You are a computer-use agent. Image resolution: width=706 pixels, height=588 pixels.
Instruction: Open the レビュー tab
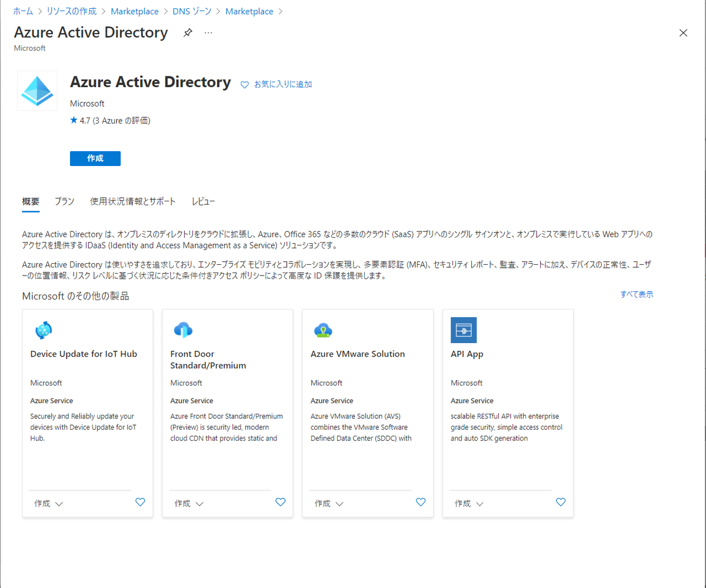(x=203, y=201)
